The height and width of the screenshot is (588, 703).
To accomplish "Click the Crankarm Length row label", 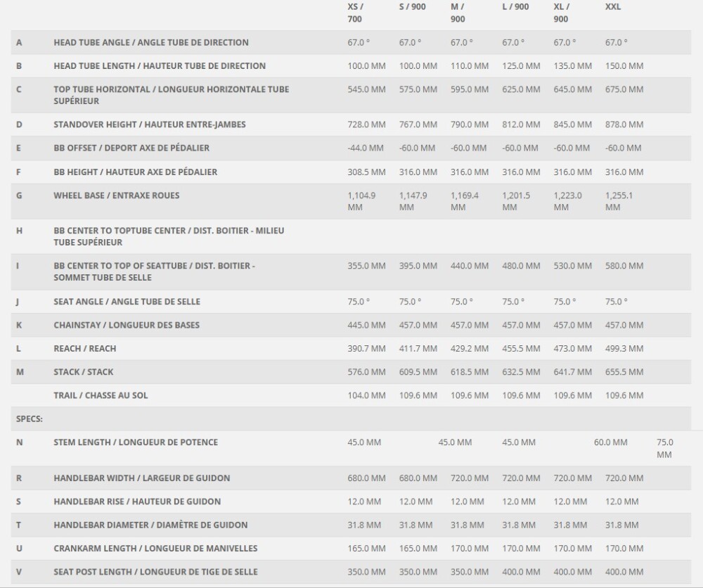I will pos(155,549).
